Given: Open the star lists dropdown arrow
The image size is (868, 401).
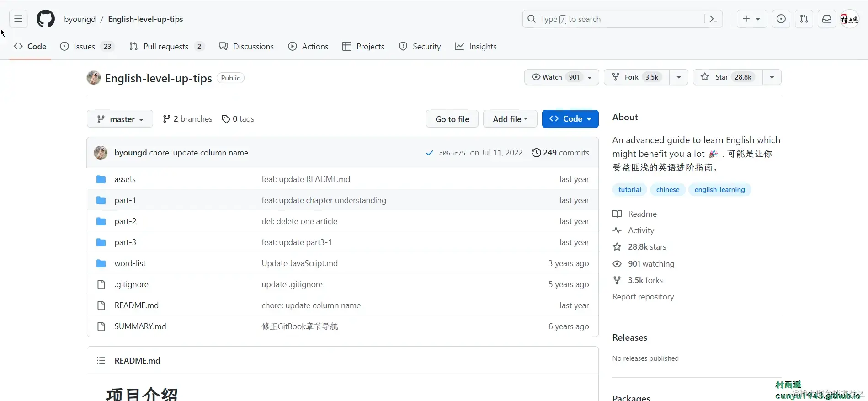Looking at the screenshot, I should [x=772, y=77].
